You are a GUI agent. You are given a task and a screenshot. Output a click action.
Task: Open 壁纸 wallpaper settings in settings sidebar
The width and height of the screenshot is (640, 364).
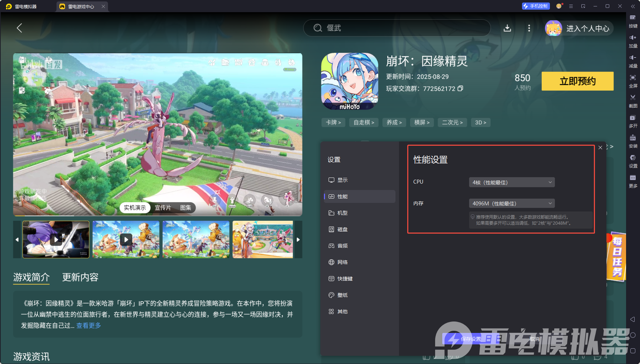[x=342, y=295]
